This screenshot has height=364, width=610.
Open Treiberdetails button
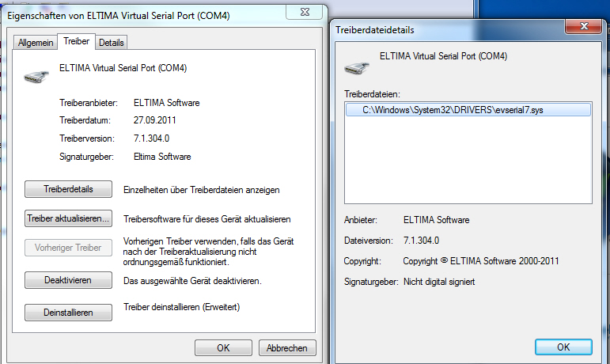[69, 189]
